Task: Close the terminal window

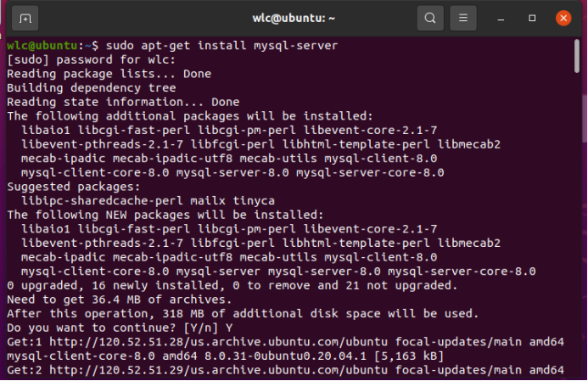Action: pos(563,18)
